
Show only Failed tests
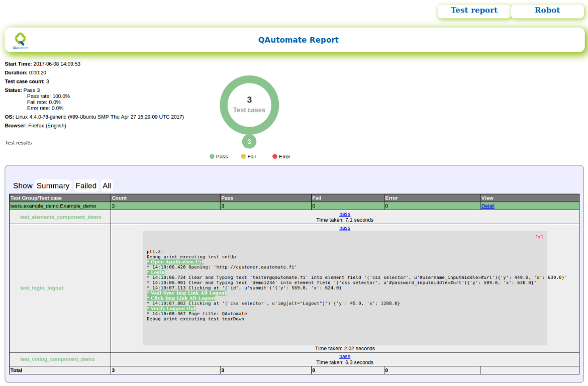[x=86, y=185]
